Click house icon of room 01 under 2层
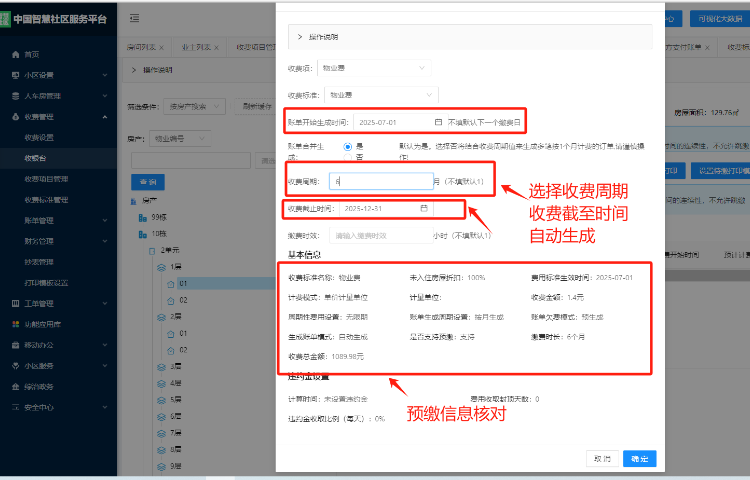This screenshot has height=480, width=750. (171, 334)
